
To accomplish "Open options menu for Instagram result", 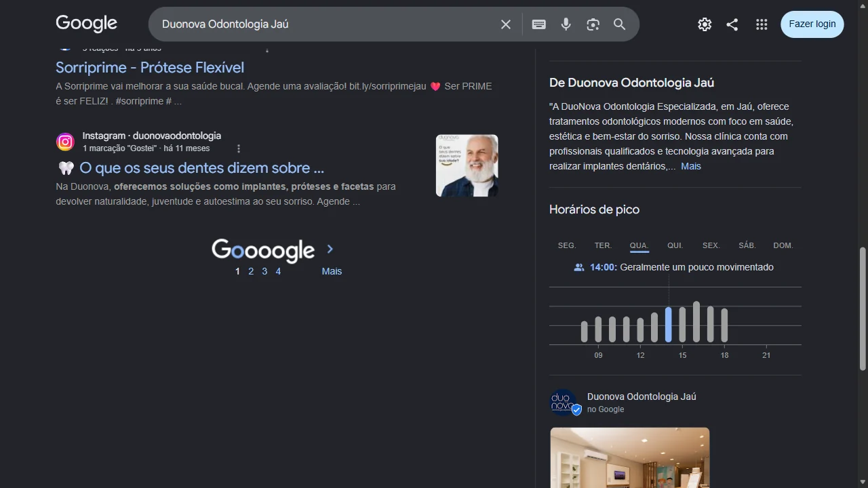I will pyautogui.click(x=239, y=148).
